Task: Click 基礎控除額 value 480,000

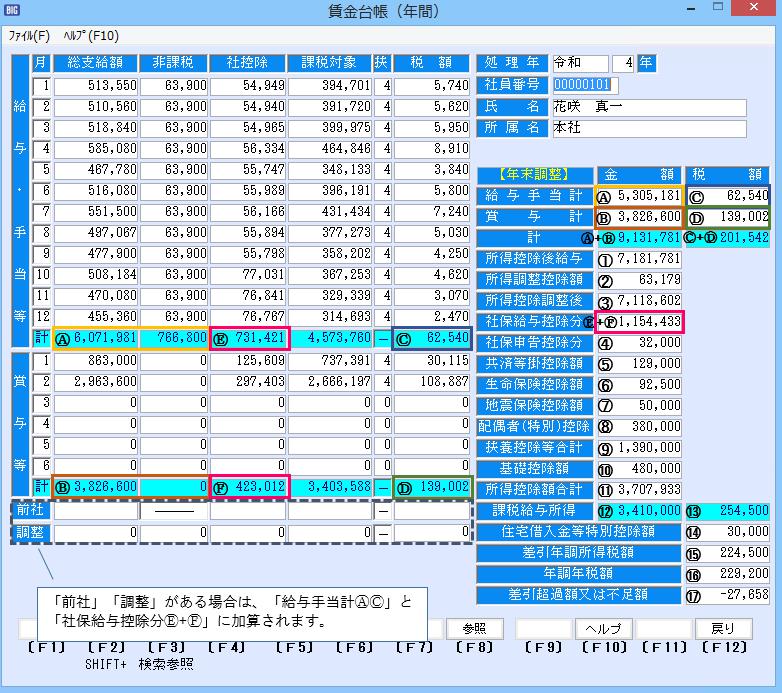Action: coord(639,469)
